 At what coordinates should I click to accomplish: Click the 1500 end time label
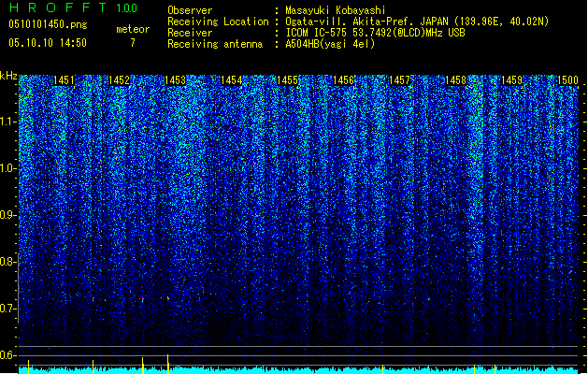[x=567, y=80]
